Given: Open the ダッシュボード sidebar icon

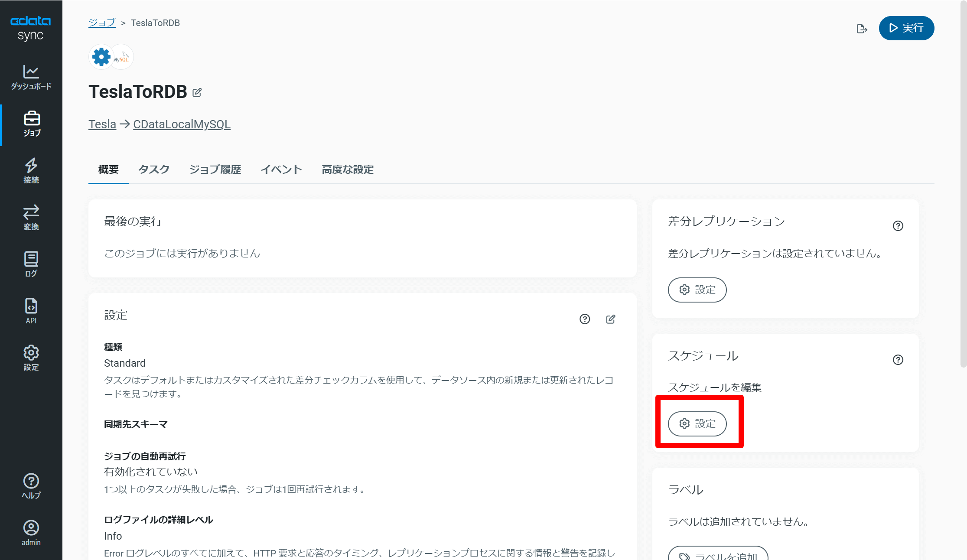Looking at the screenshot, I should click(31, 77).
